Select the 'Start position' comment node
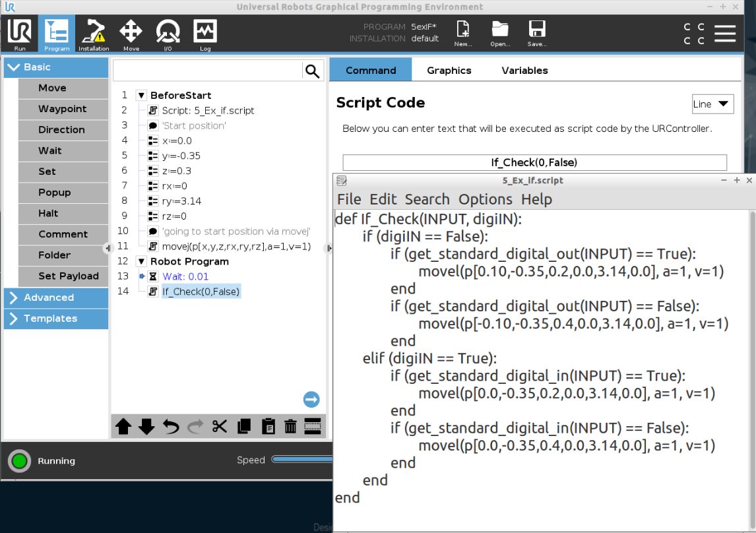 194,126
